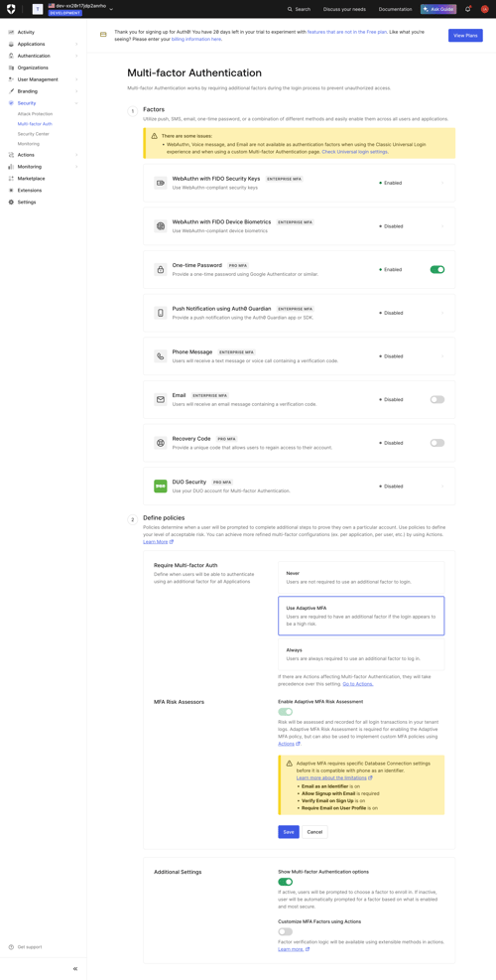496x980 pixels.
Task: Click the Marketplace sidebar icon
Action: [x=11, y=178]
